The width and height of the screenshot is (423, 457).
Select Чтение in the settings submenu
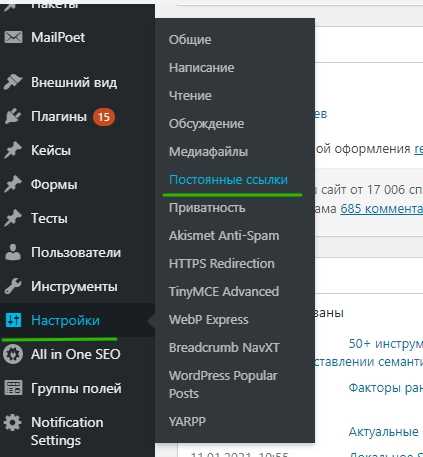point(190,95)
